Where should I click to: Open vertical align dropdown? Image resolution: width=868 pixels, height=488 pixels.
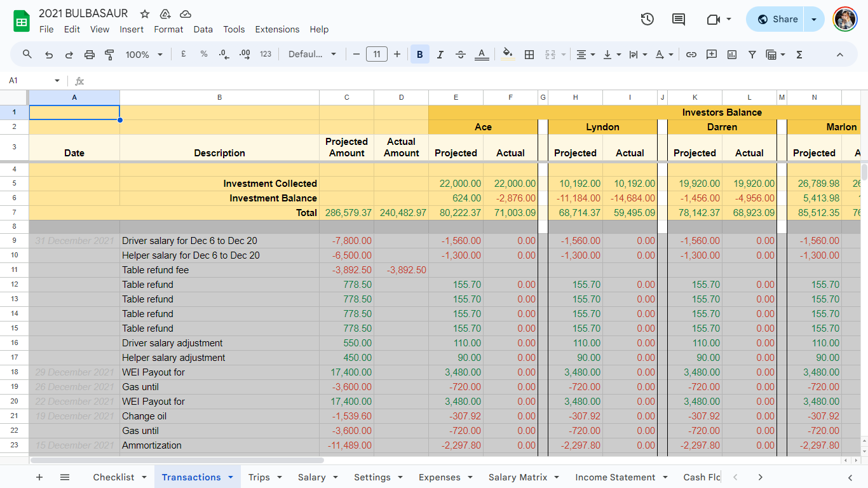click(x=612, y=55)
